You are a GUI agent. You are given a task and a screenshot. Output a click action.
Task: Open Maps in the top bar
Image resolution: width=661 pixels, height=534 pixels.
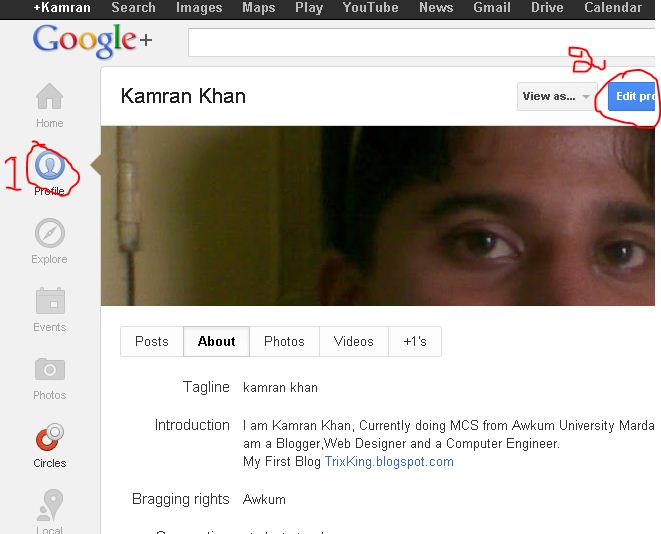coord(258,8)
